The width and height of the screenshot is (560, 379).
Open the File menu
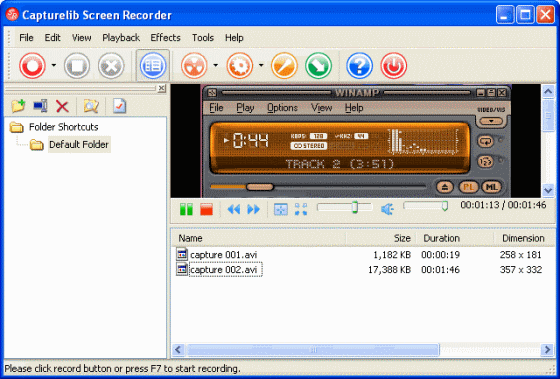pos(26,38)
